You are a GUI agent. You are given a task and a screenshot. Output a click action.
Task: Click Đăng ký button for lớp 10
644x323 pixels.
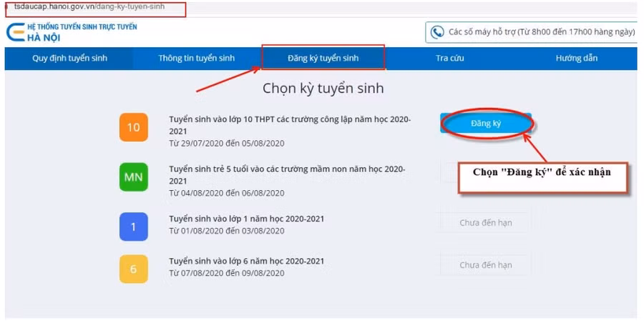[x=486, y=123]
